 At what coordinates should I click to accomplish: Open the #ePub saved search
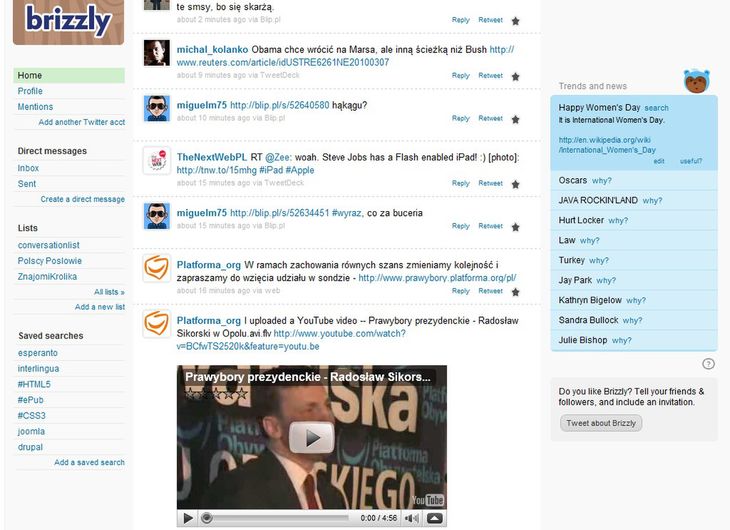point(30,400)
